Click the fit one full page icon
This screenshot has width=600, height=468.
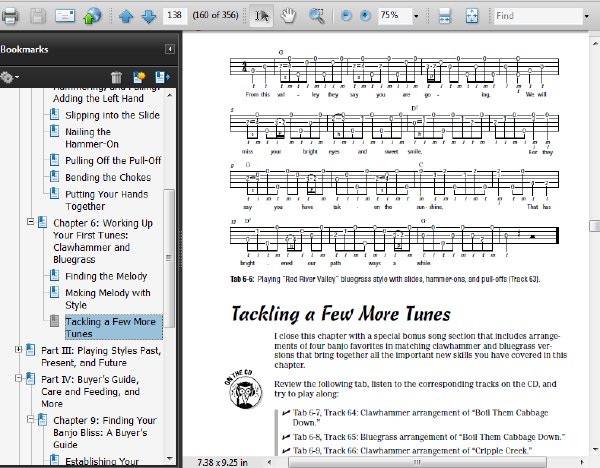tap(472, 16)
